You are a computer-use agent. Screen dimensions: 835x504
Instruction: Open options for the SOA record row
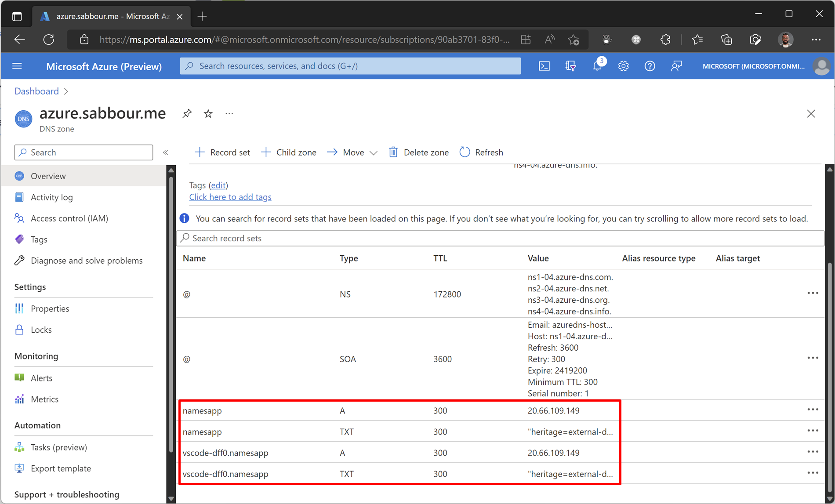click(813, 358)
